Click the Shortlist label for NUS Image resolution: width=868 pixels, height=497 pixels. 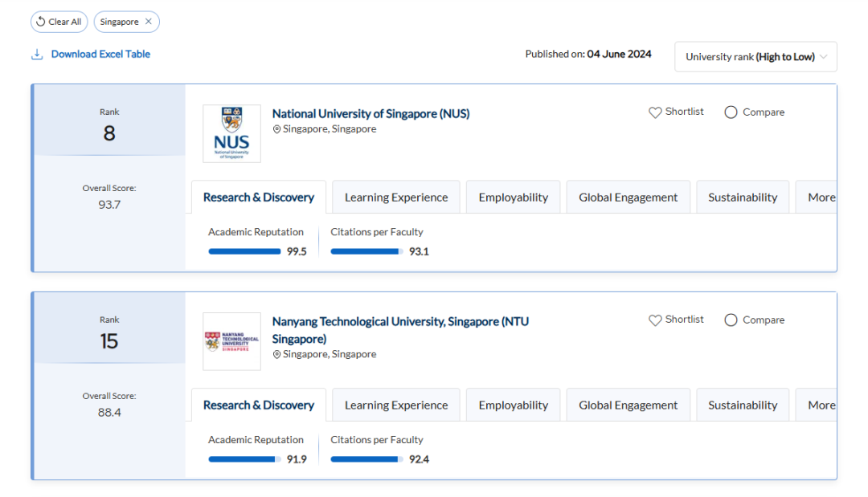pyautogui.click(x=684, y=112)
